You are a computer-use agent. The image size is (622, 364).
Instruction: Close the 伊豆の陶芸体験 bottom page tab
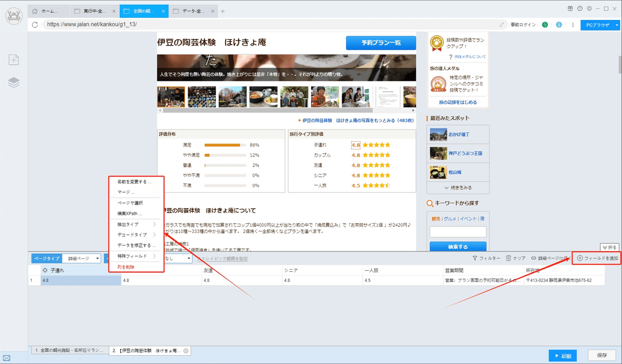186,351
